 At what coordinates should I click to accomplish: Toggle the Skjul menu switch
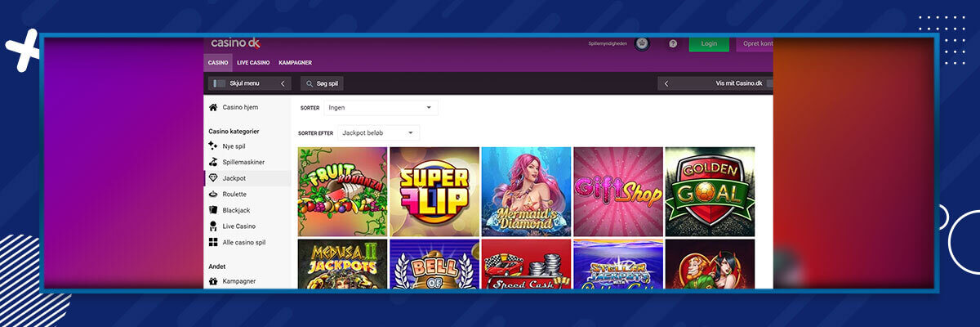(219, 83)
